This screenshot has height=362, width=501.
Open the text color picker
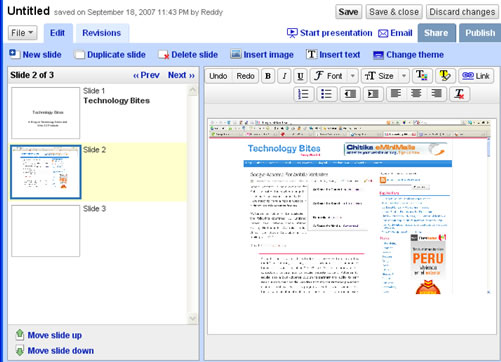[422, 76]
